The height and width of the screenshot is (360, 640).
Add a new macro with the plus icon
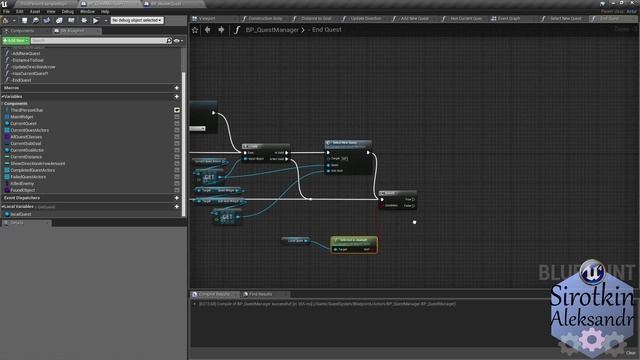177,88
